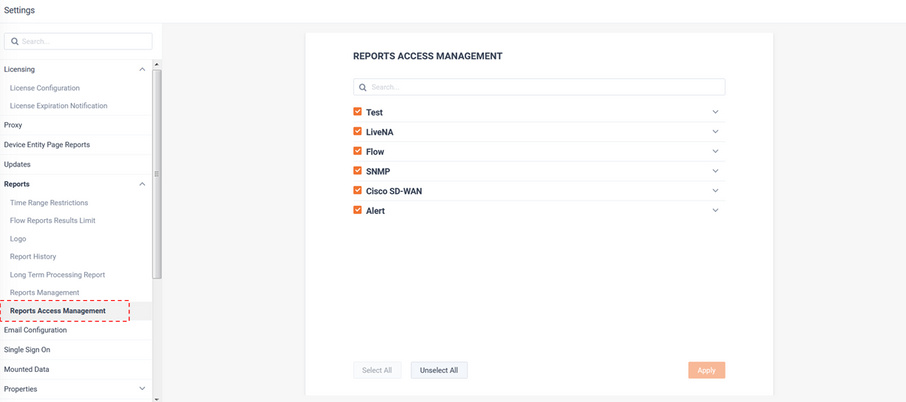Click the Reports Access Management search field
This screenshot has width=906, height=402.
pyautogui.click(x=539, y=87)
